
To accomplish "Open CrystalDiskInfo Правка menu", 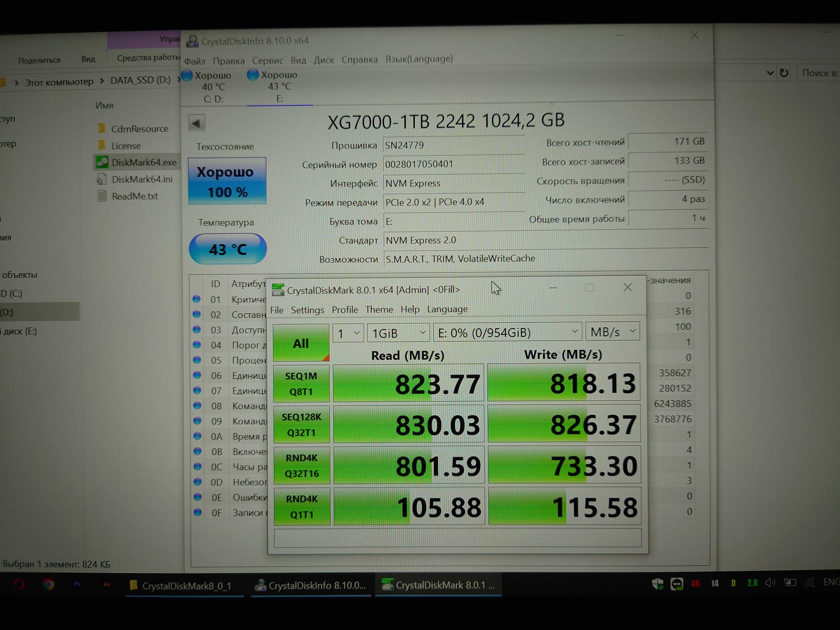I will 229,61.
